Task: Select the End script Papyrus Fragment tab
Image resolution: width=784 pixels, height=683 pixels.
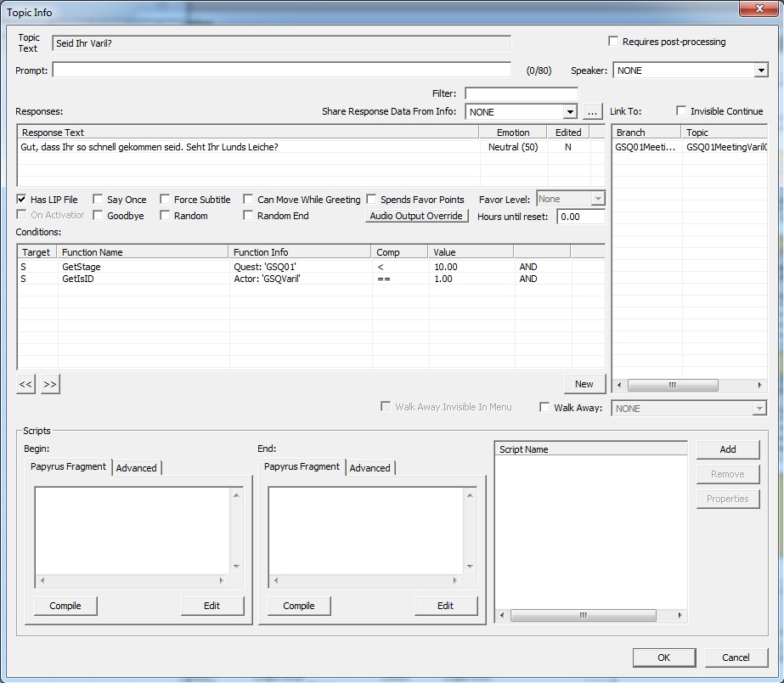Action: (x=302, y=467)
